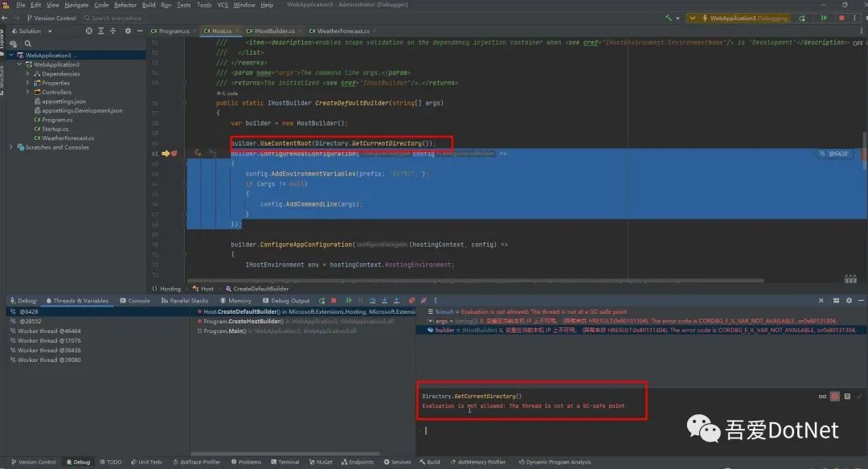Screen dimensions: 868x469
Task: Click the top toolbar red stop button
Action: [841, 18]
